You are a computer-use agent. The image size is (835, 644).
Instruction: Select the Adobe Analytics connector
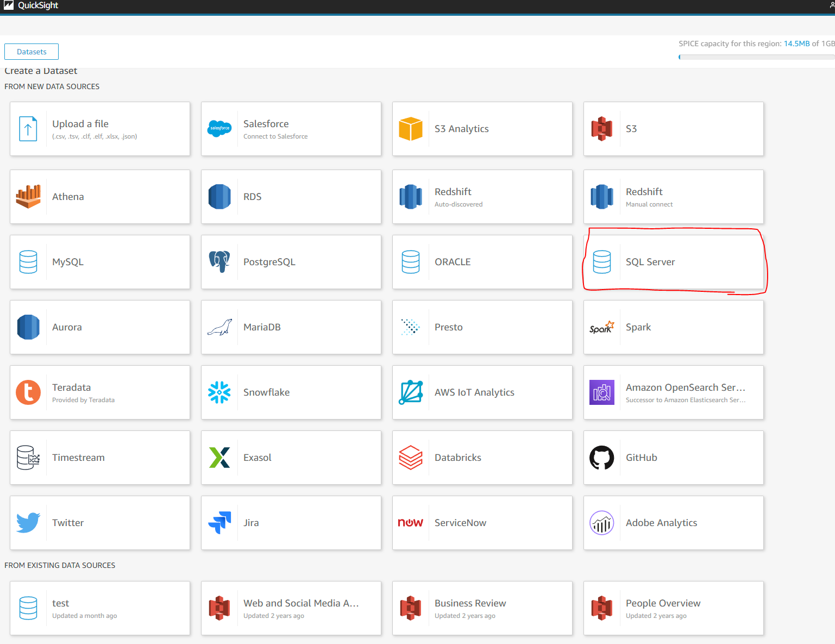pos(674,523)
